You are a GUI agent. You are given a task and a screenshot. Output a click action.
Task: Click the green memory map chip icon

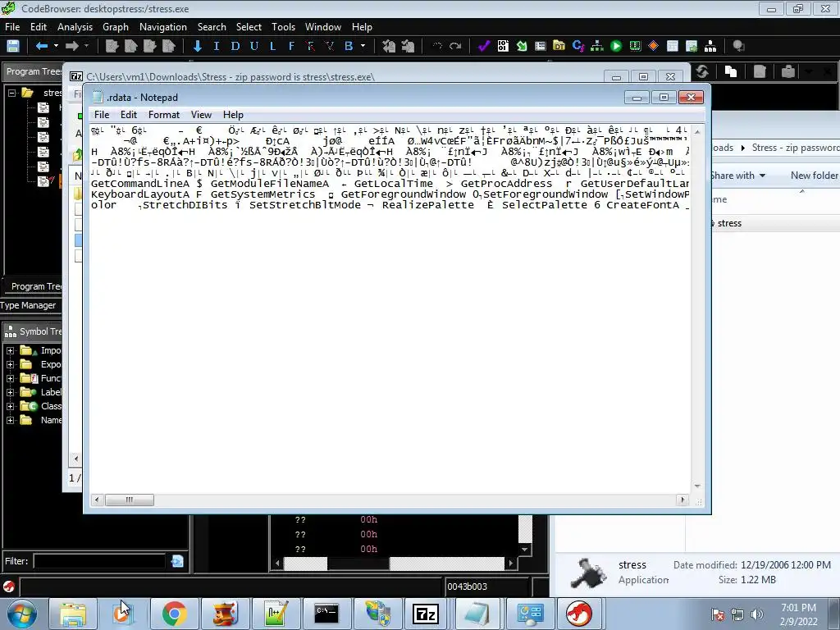636,46
